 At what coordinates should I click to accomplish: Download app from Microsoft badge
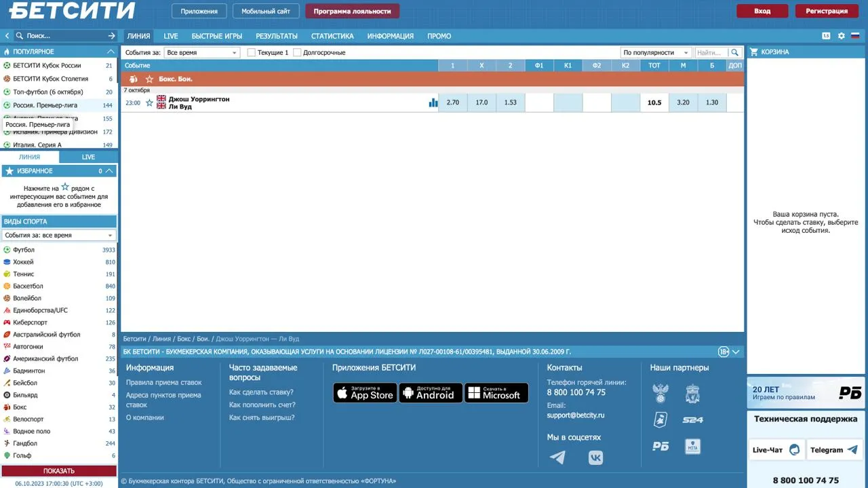point(496,393)
